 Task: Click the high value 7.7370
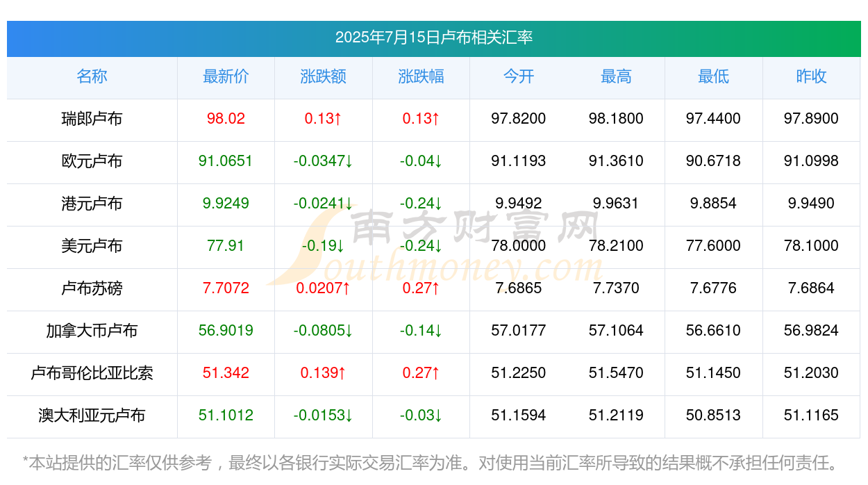(616, 288)
